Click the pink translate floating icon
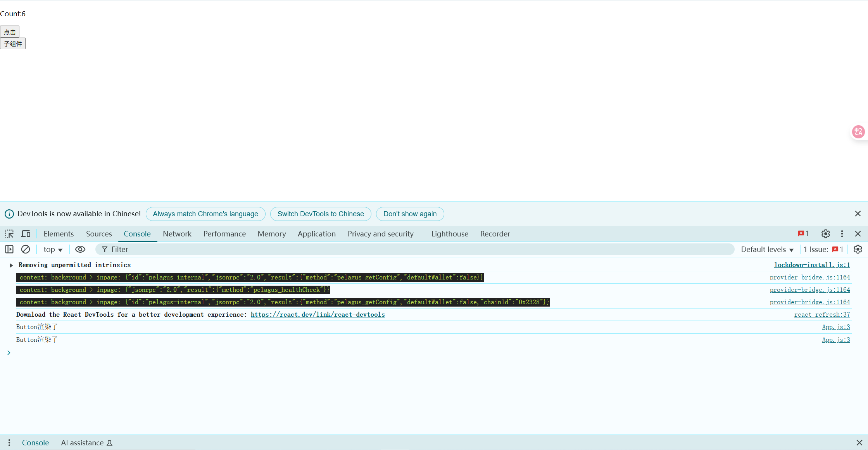 tap(858, 132)
